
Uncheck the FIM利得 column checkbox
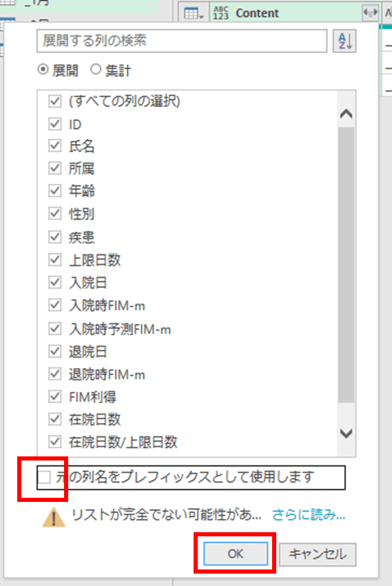[55, 396]
